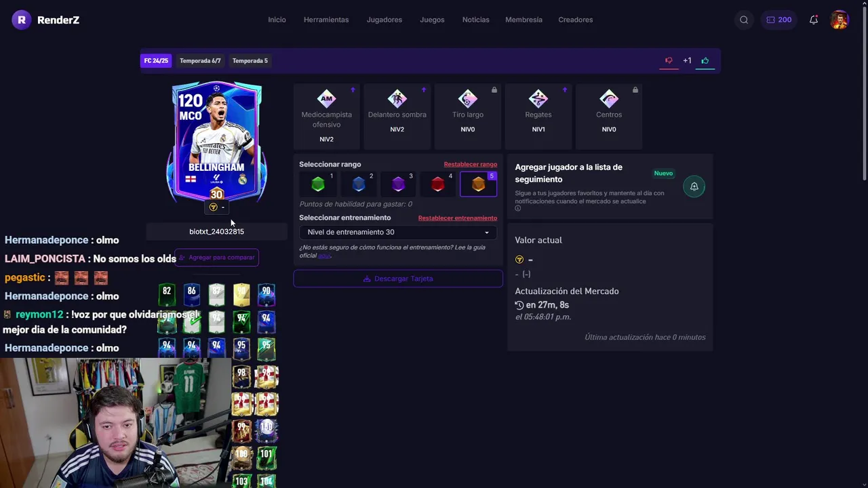
Task: Select the 86-rated card thumbnail
Action: (x=192, y=293)
